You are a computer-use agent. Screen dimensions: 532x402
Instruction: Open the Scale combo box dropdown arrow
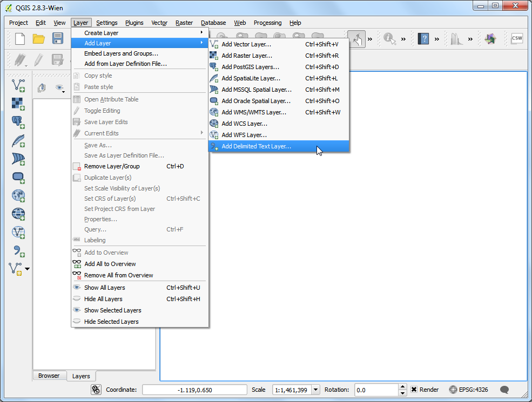[x=315, y=390]
